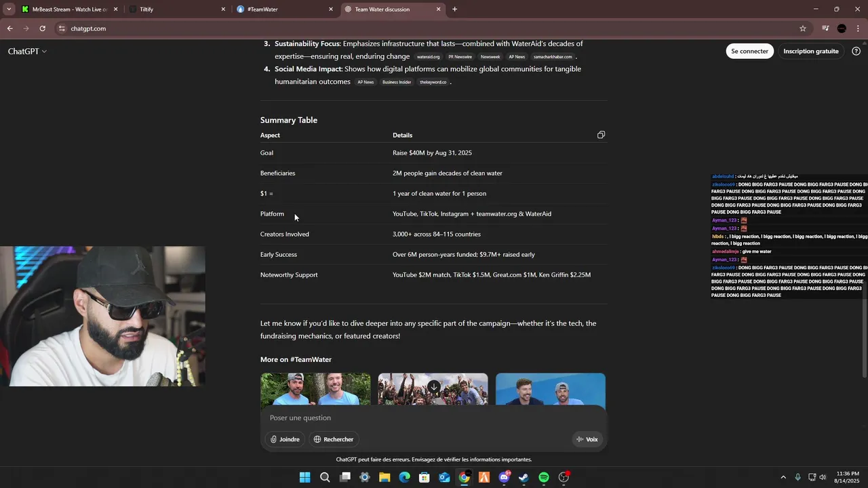Select 'More on #TeamWater' heading

[x=296, y=359]
